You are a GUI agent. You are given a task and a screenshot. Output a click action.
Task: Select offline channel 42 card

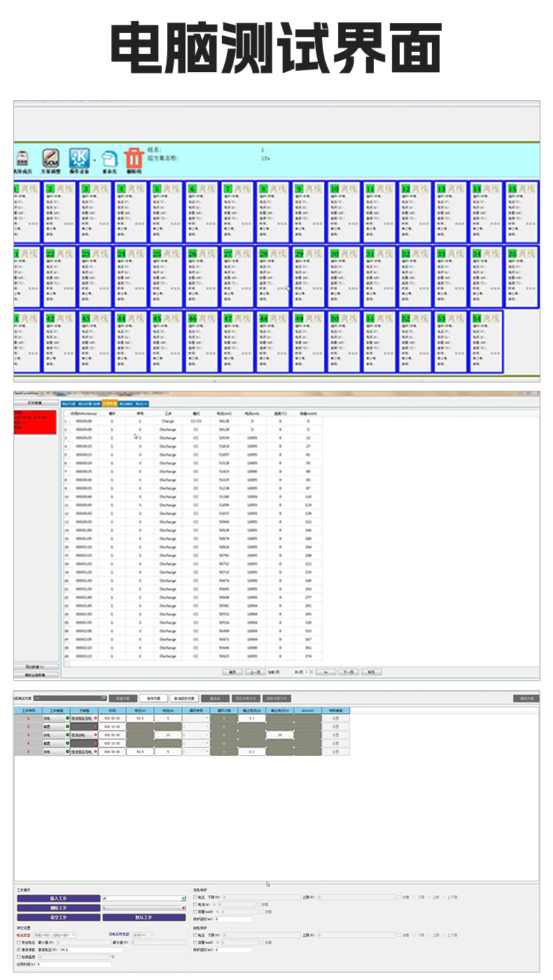59,341
